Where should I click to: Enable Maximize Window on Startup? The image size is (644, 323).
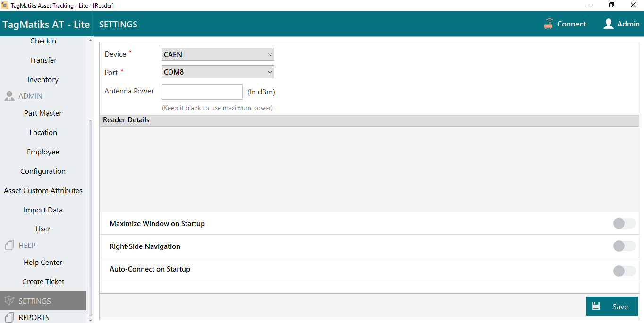624,223
